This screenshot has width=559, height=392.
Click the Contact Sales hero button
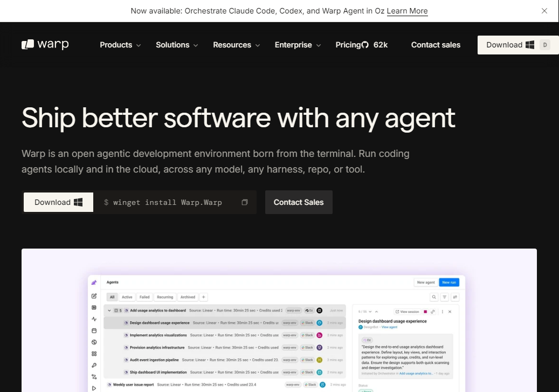pyautogui.click(x=299, y=202)
